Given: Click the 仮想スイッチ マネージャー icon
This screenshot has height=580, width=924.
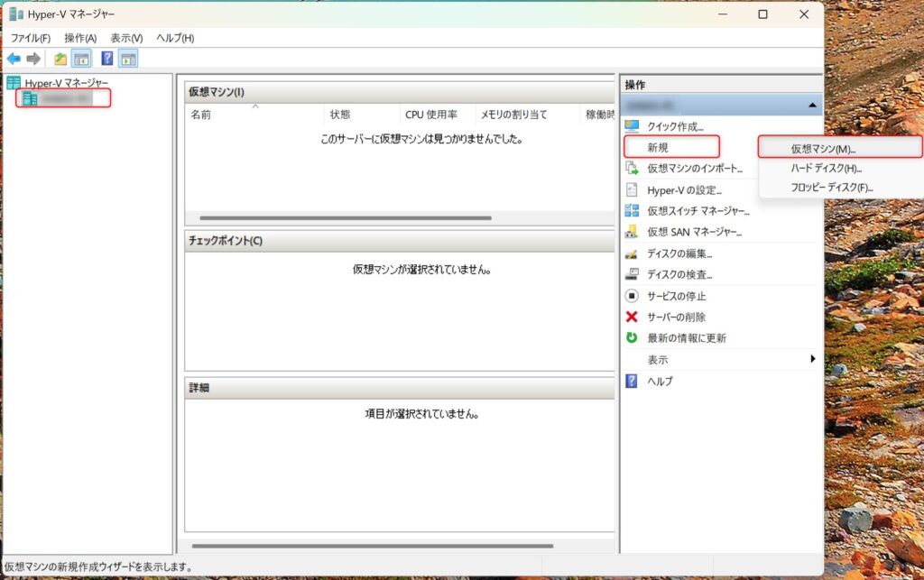Looking at the screenshot, I should click(632, 211).
